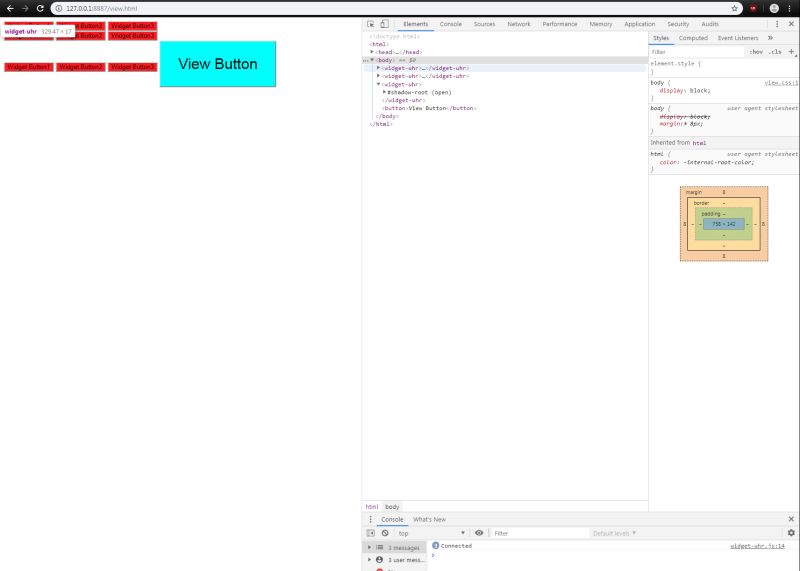Select the html breadcrumb
Screen dimensions: 800x571
[371, 506]
